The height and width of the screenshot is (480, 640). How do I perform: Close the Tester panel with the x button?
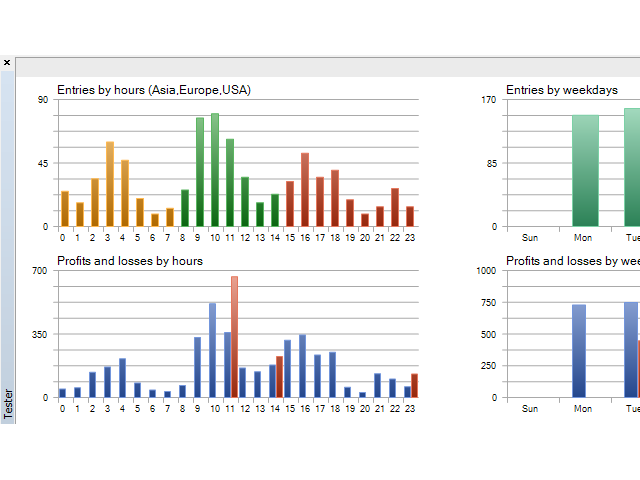[x=7, y=63]
